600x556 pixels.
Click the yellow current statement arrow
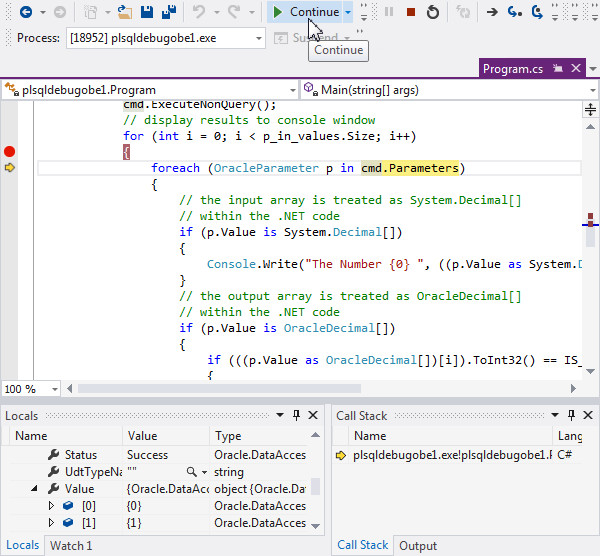pos(10,167)
